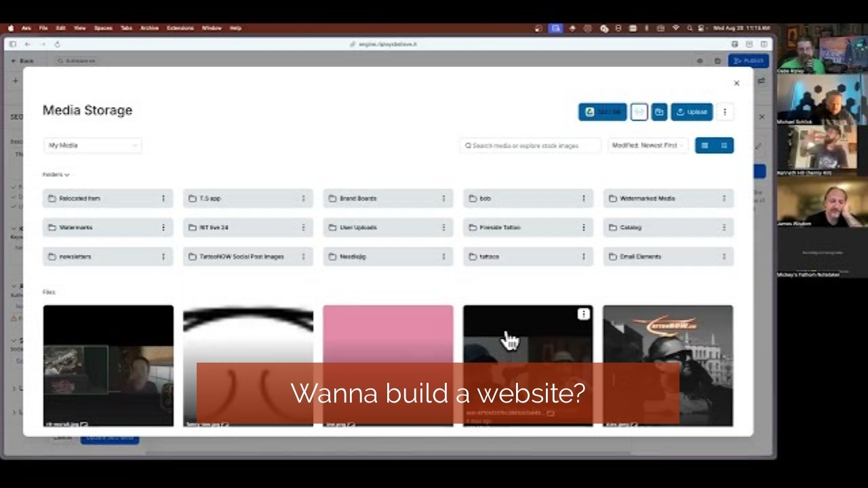868x488 pixels.
Task: Open the TattooNOW Social Post Images folder
Action: click(x=248, y=257)
